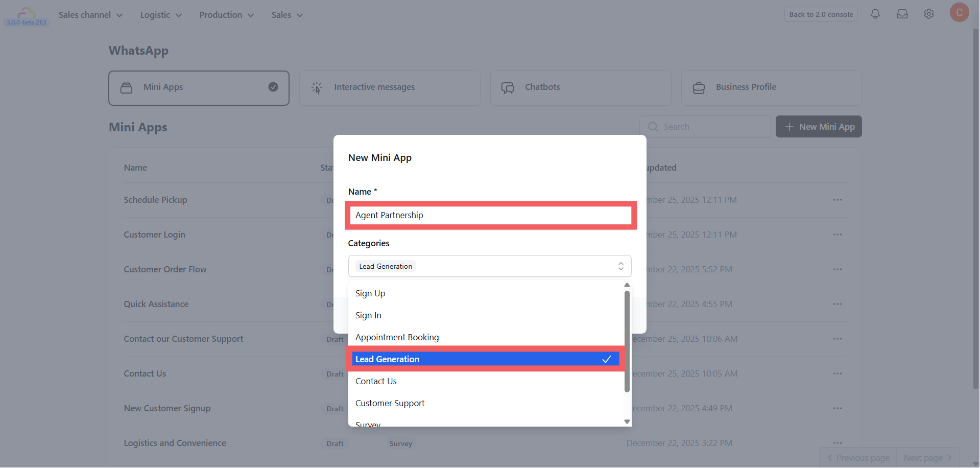
Task: Click the New Customer Signup row name
Action: tap(167, 408)
